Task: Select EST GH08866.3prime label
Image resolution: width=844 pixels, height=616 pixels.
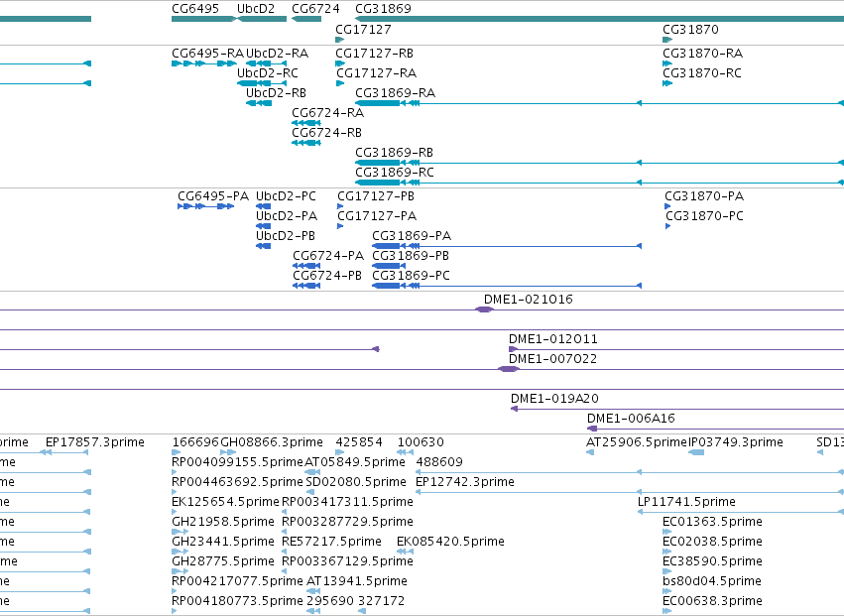Action: click(272, 442)
